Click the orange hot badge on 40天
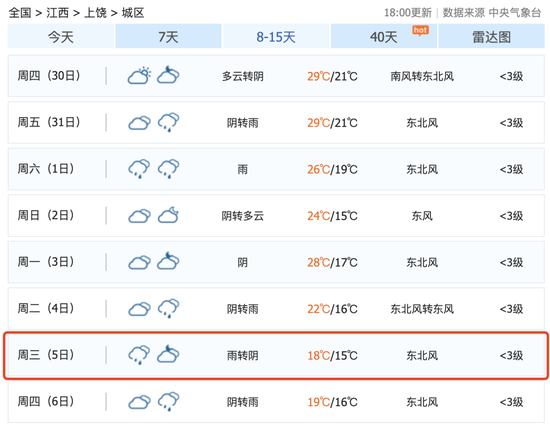The image size is (550, 427). [x=420, y=31]
